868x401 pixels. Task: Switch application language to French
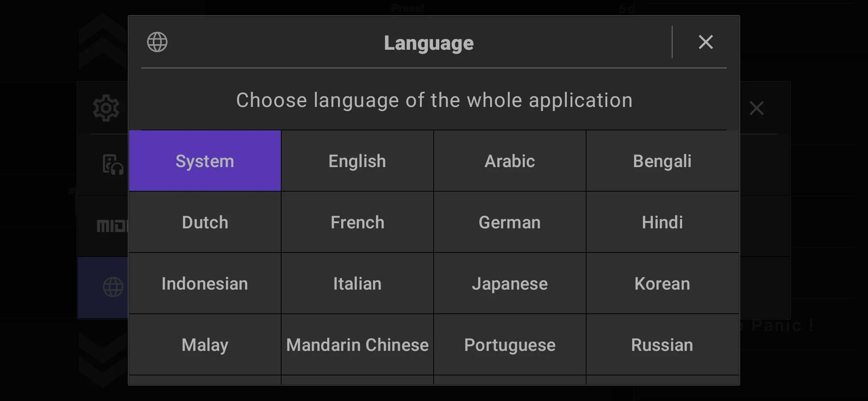pos(357,222)
